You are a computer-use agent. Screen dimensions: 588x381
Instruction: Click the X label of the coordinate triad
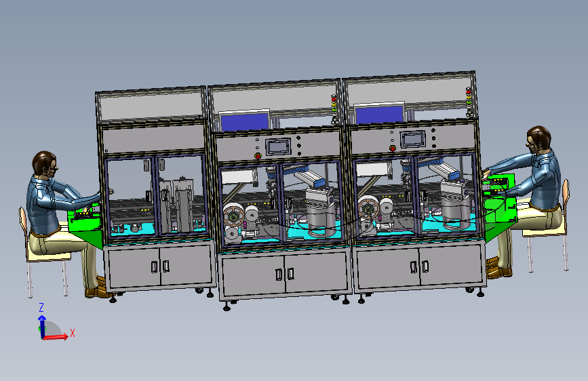[73, 333]
